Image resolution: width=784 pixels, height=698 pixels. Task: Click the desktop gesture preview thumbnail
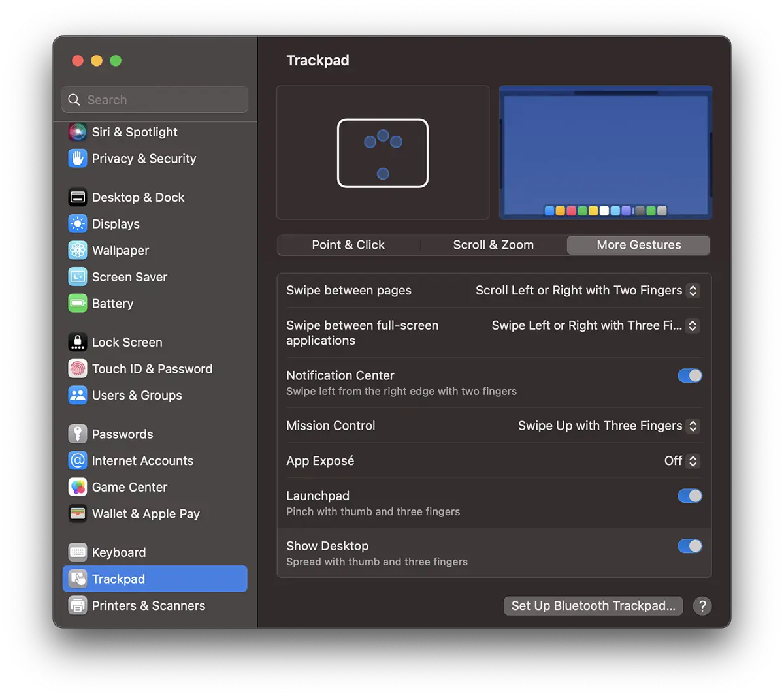[605, 153]
